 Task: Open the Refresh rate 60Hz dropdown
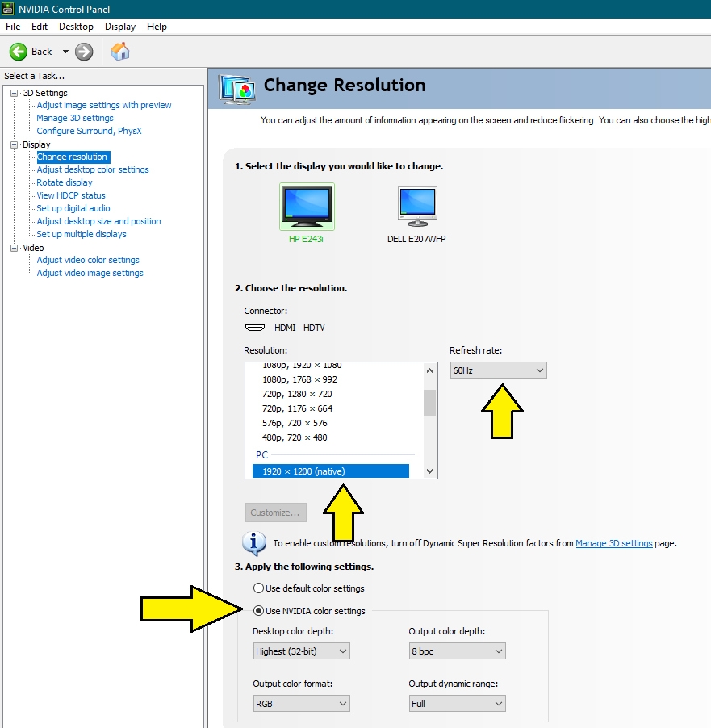pos(498,370)
